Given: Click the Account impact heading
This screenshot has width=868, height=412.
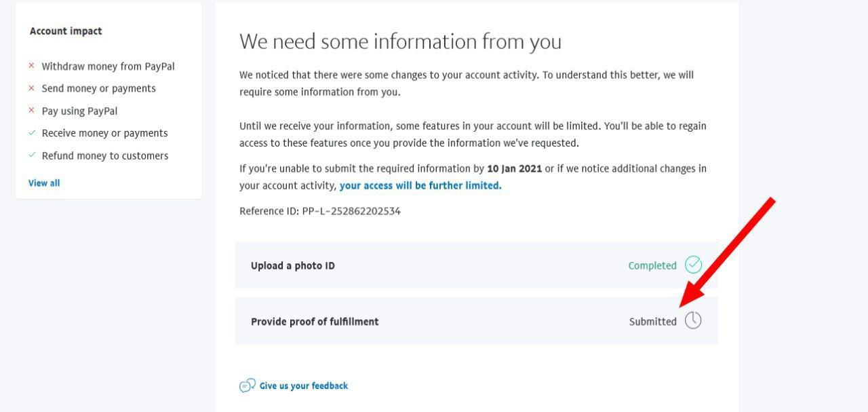Looking at the screenshot, I should coord(66,31).
